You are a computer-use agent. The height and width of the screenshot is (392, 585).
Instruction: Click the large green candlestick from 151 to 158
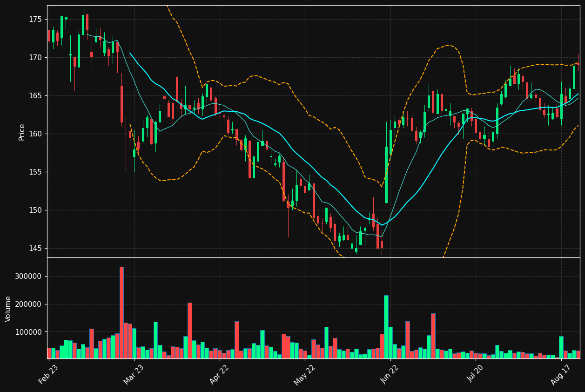(x=386, y=175)
